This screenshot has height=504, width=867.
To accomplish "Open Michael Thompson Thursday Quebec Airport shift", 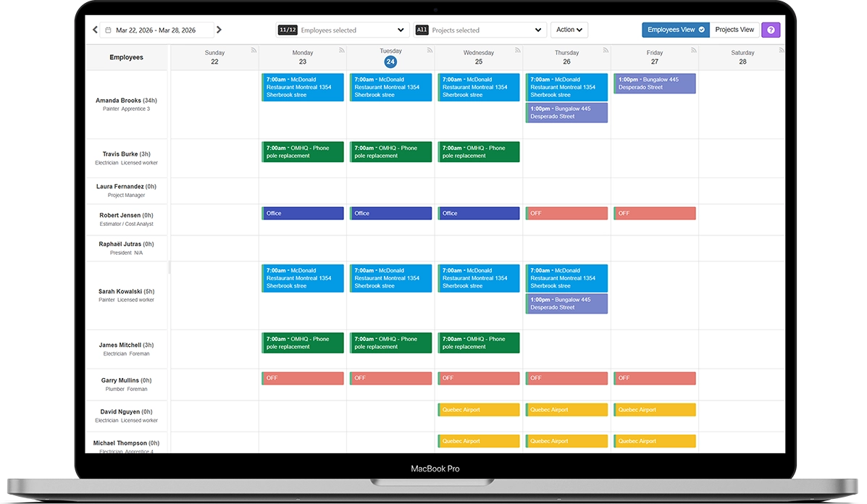I will point(566,441).
